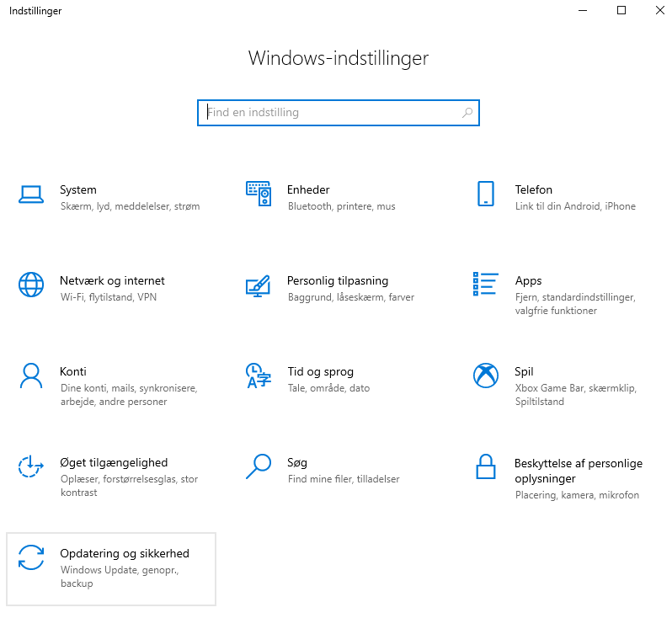Click the Søg magnifying glass category icon
This screenshot has width=672, height=618.
coord(259,466)
